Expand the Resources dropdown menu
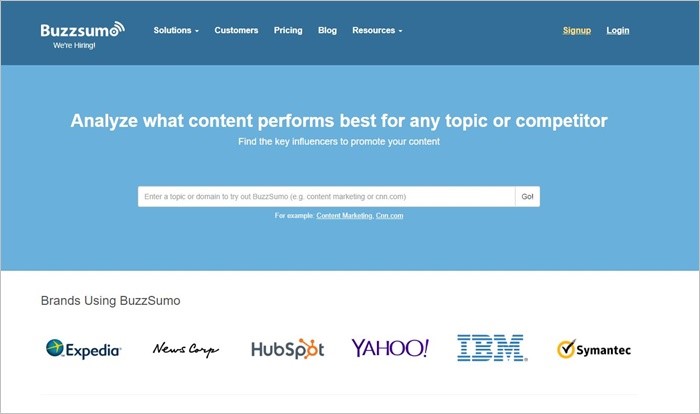 [x=377, y=30]
